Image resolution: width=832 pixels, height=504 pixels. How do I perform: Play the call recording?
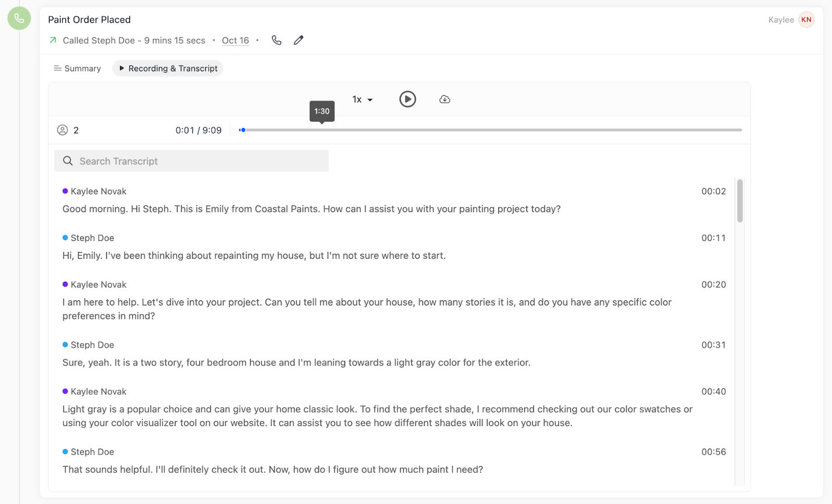pyautogui.click(x=408, y=99)
